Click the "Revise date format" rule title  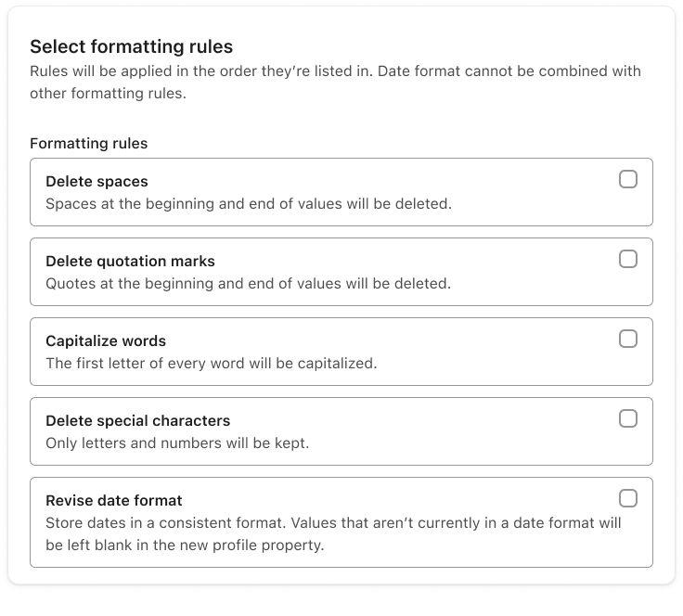tap(114, 501)
